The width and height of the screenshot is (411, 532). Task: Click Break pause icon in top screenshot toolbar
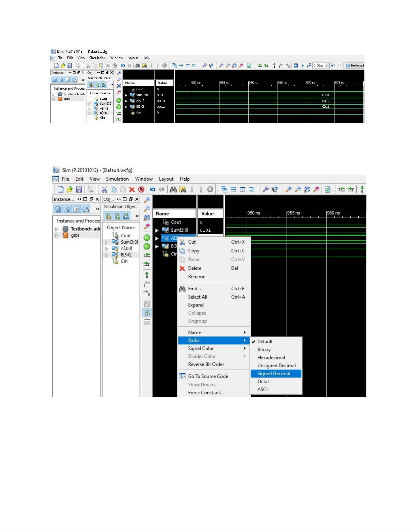coord(340,65)
